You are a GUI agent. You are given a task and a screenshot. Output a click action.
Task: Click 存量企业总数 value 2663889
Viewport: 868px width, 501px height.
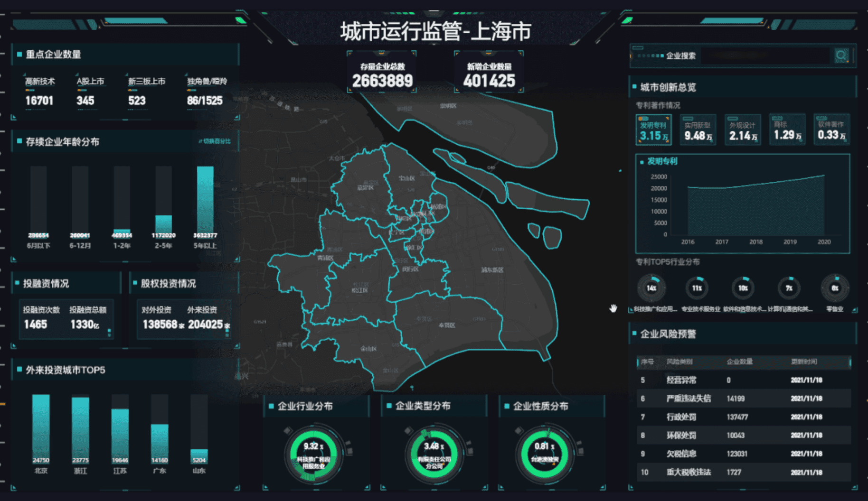point(382,81)
